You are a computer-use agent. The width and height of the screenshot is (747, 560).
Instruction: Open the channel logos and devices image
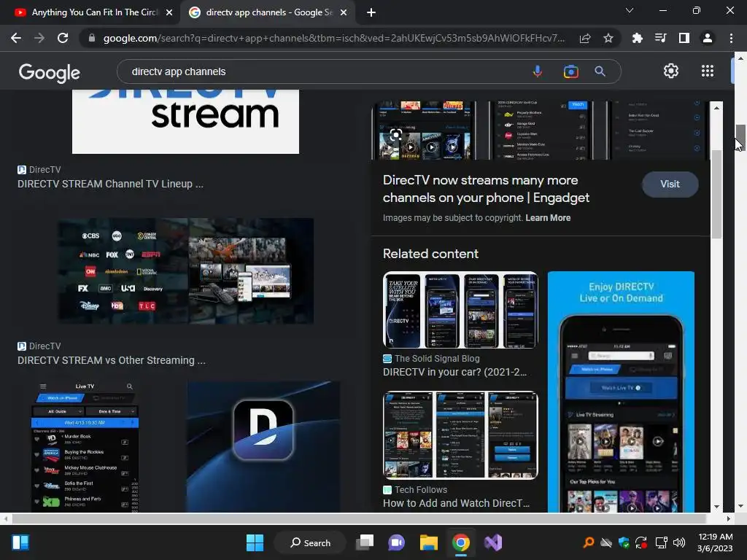[185, 271]
